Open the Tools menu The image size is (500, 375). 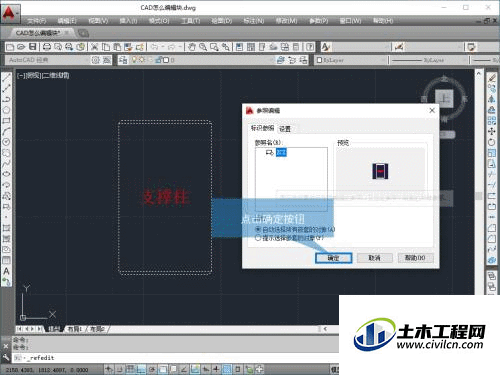pyautogui.click(x=191, y=21)
